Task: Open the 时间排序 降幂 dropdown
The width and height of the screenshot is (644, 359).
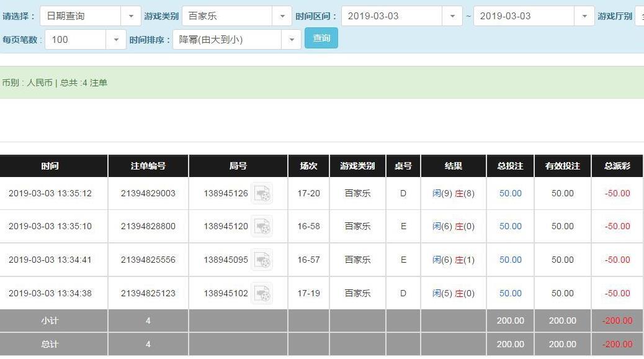Action: point(291,40)
